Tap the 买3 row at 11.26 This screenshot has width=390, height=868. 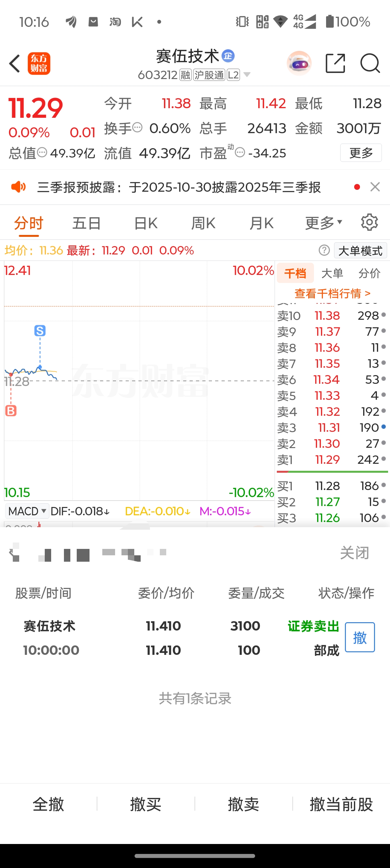pyautogui.click(x=331, y=518)
